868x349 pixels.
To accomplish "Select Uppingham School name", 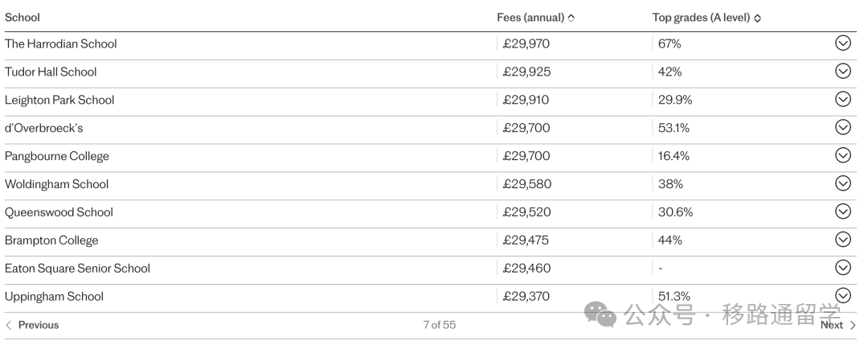I will pos(55,297).
